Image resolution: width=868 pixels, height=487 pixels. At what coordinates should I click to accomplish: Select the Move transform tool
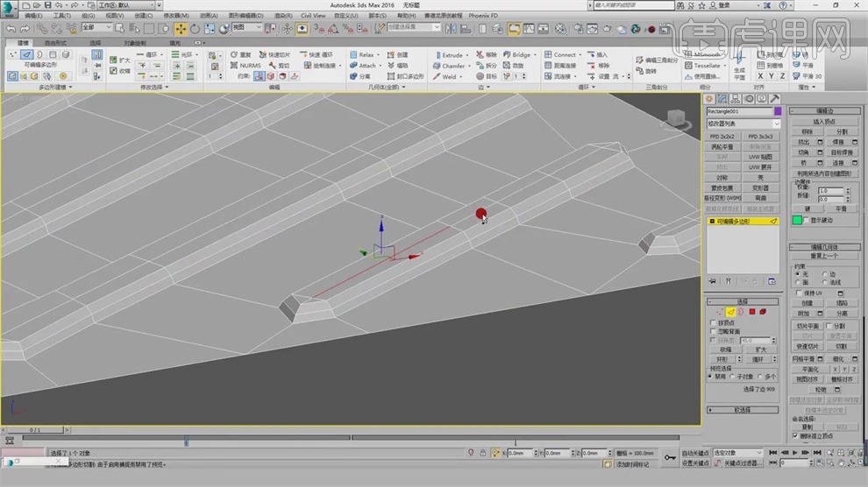(181, 28)
